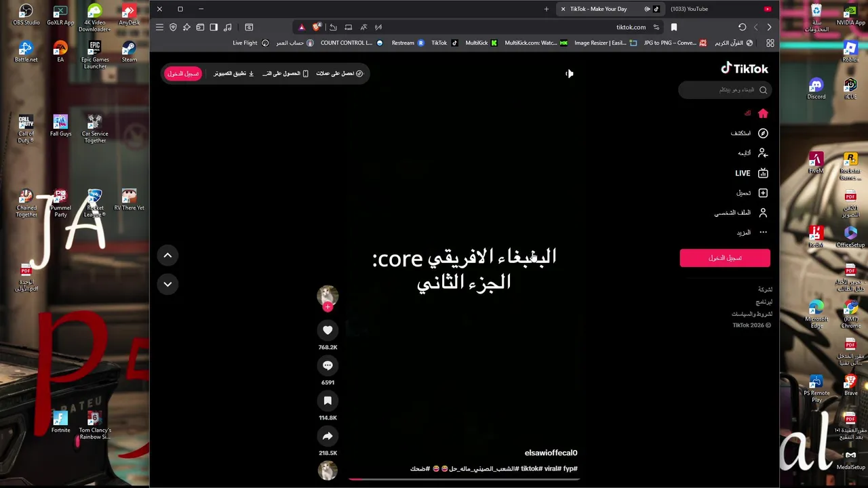Open comments on the video (6591)
The image size is (868, 488).
[328, 365]
